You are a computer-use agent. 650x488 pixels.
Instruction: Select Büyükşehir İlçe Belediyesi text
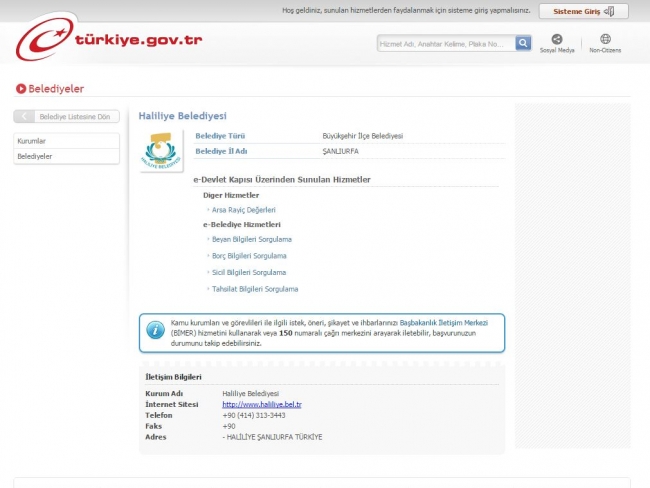[363, 136]
